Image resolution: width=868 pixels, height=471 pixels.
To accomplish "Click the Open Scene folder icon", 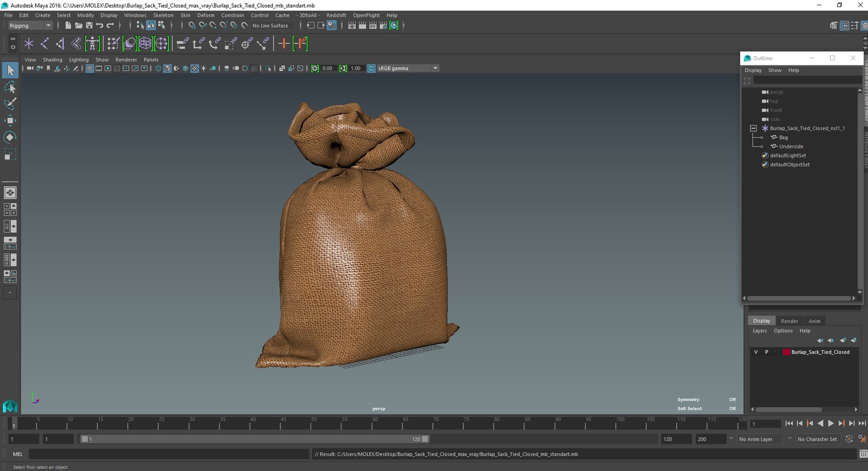I will [78, 25].
